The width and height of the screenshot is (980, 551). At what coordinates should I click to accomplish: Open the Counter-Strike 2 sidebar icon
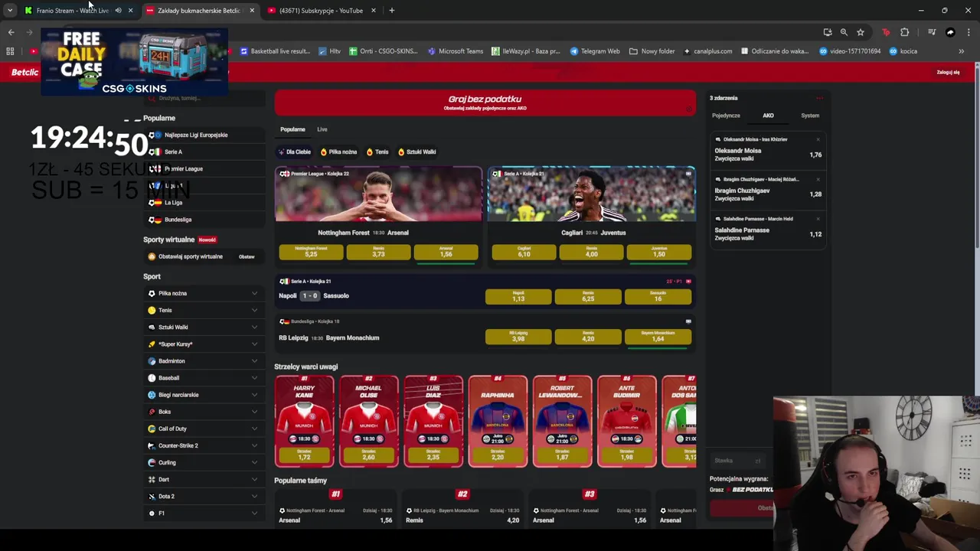click(x=152, y=445)
